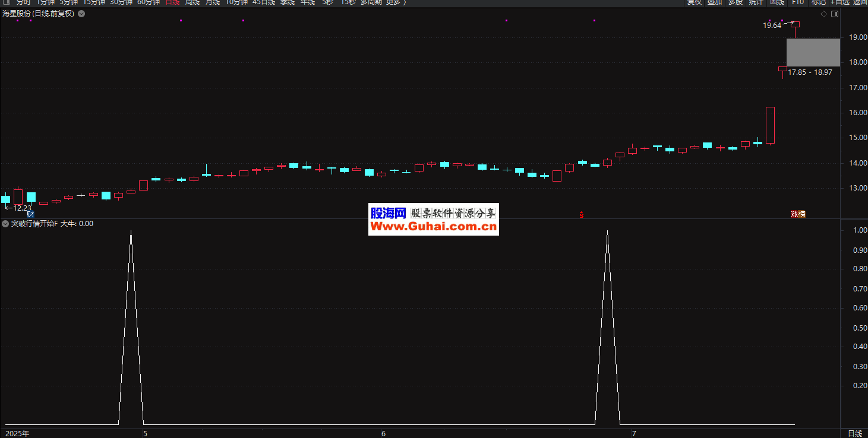The width and height of the screenshot is (868, 438).
Task: Click the first white indicator spike near May
Action: point(131,327)
